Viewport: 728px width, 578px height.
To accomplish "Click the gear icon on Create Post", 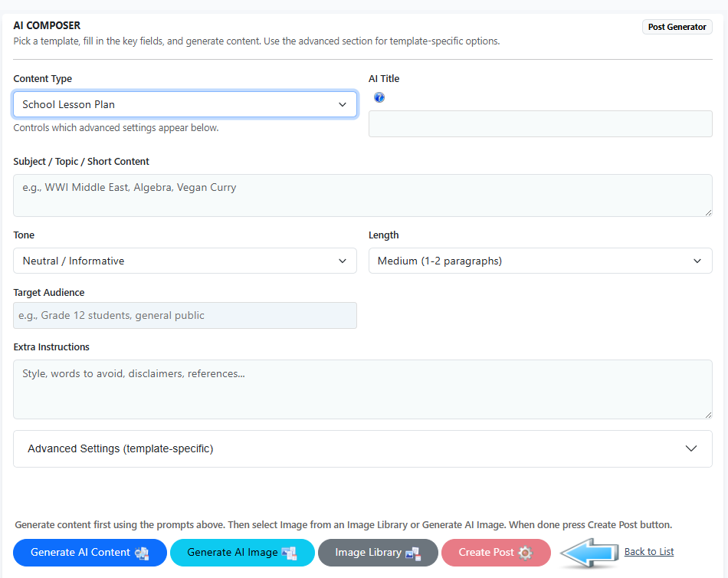I will 525,553.
